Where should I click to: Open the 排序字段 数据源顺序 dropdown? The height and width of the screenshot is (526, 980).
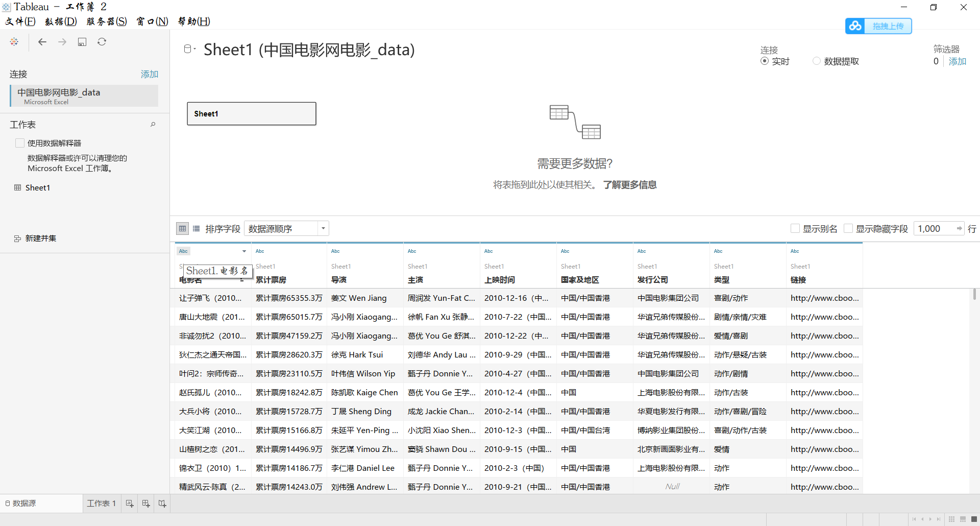[323, 228]
